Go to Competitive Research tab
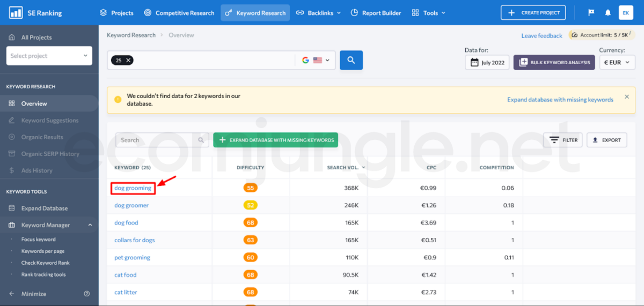Viewport: 644px width, 306px height. tap(179, 13)
